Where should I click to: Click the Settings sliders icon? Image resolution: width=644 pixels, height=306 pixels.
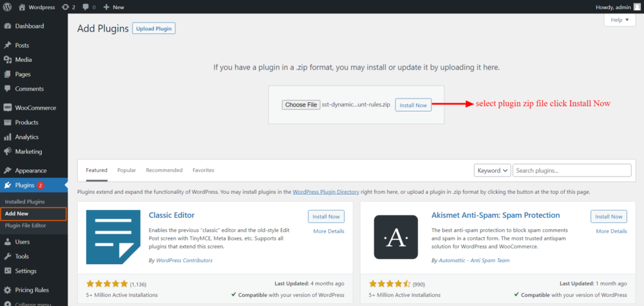click(7, 271)
